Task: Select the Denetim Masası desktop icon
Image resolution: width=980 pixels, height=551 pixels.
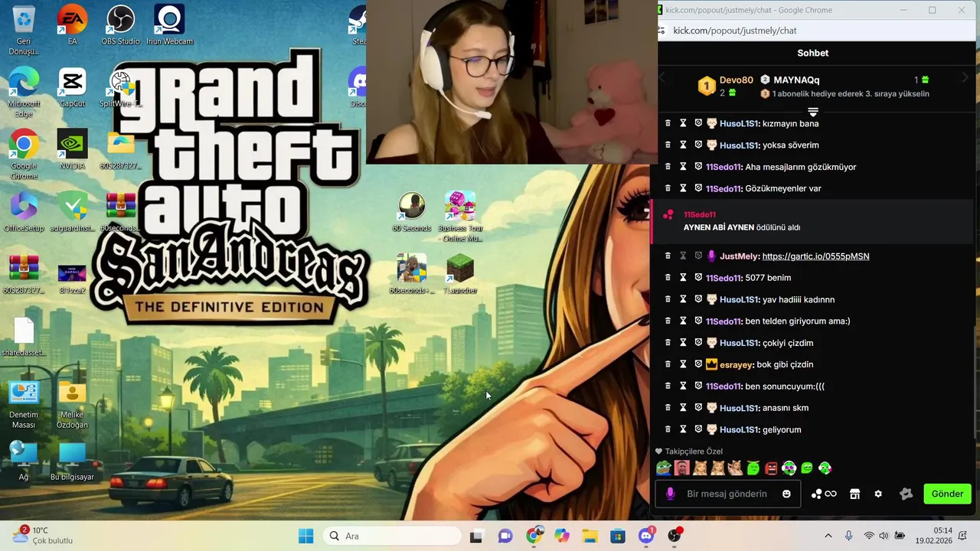Action: tap(24, 405)
